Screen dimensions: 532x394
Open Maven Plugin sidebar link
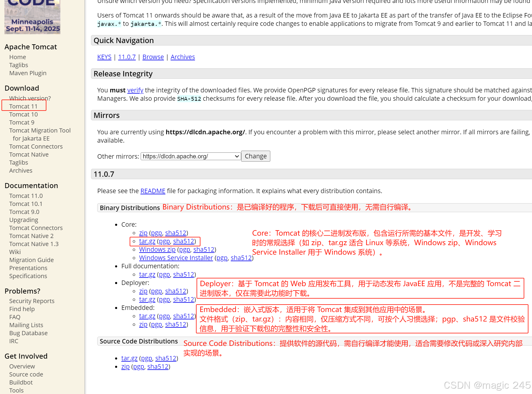tap(28, 73)
